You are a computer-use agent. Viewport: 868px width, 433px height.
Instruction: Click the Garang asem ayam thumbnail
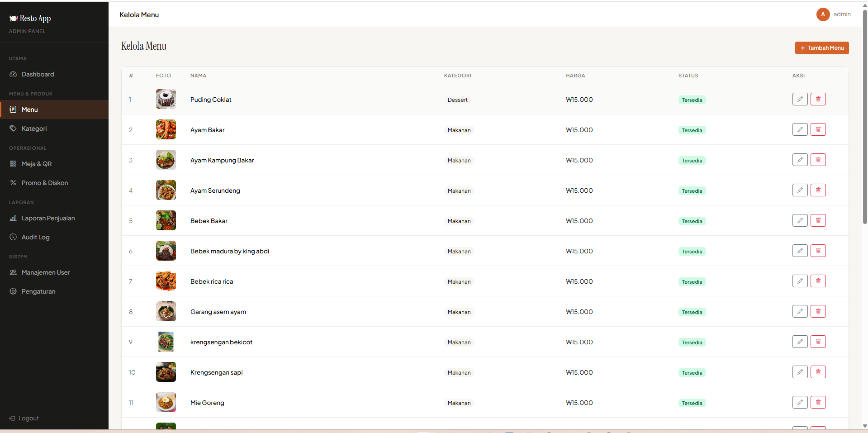point(166,311)
